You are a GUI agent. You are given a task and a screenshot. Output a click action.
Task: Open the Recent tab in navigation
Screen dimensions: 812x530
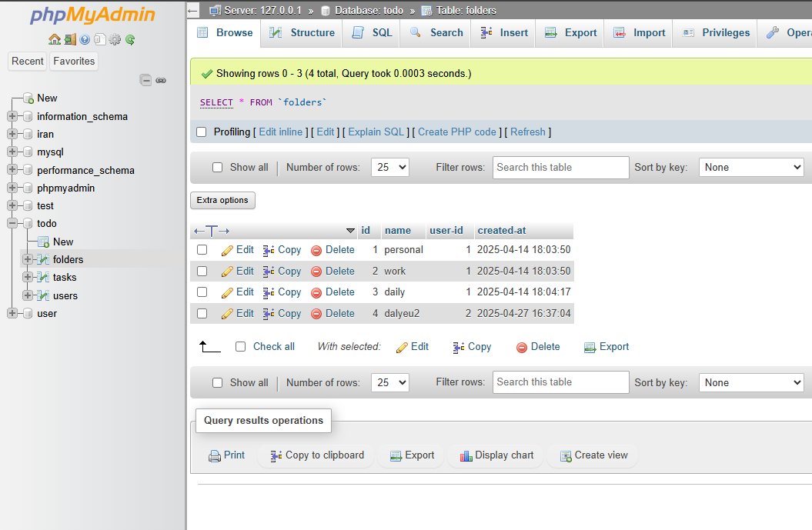[x=28, y=61]
